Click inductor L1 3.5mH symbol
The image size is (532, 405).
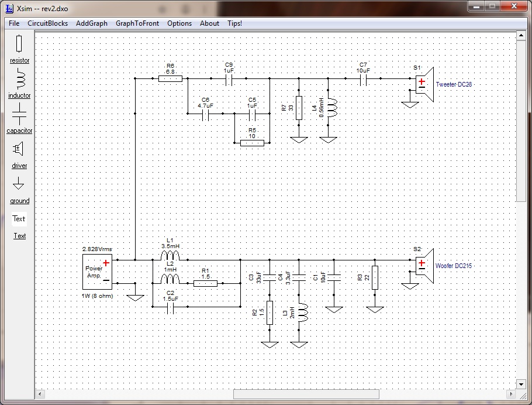click(170, 256)
